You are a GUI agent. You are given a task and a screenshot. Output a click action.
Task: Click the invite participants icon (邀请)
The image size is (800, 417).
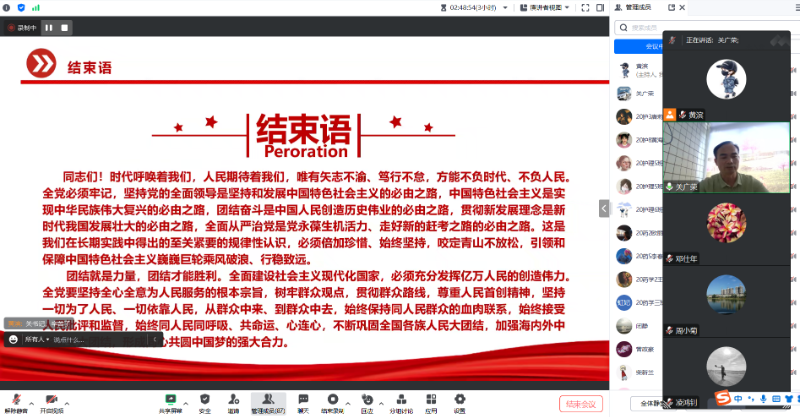pos(233,401)
